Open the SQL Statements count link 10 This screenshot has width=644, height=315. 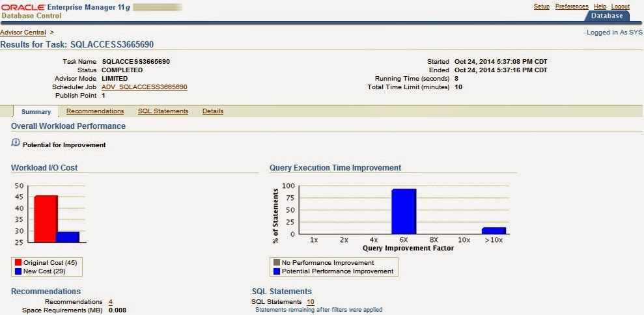(x=311, y=302)
